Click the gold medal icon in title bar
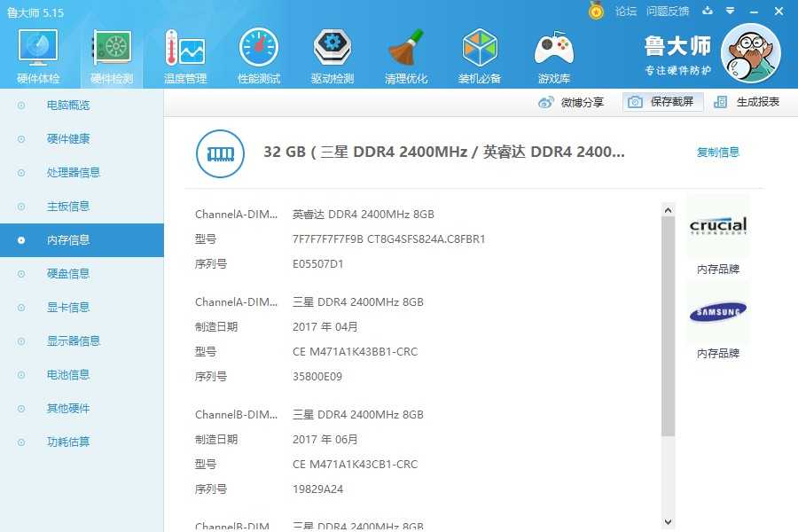 pyautogui.click(x=596, y=11)
